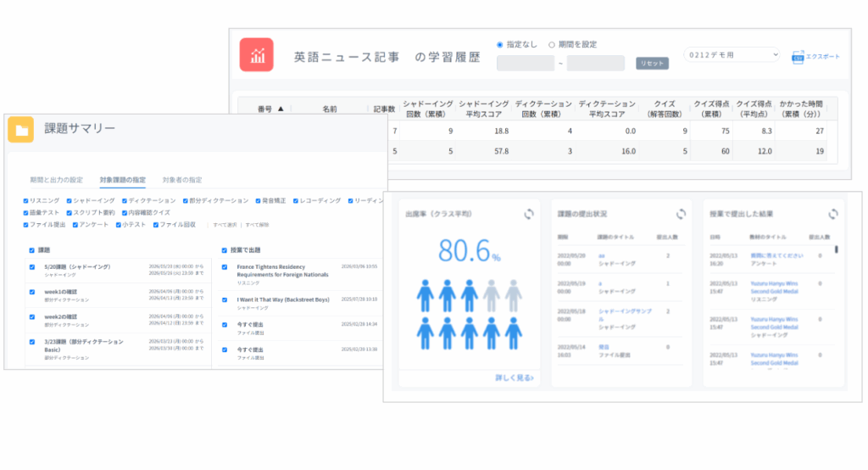The height and width of the screenshot is (470, 868).
Task: Toggle the 語彙テスト checkbox
Action: pos(26,213)
